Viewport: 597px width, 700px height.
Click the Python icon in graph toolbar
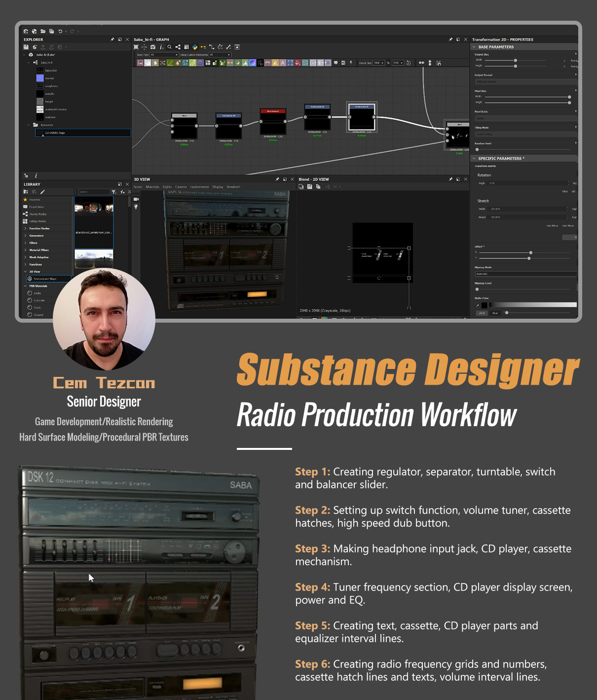[194, 47]
